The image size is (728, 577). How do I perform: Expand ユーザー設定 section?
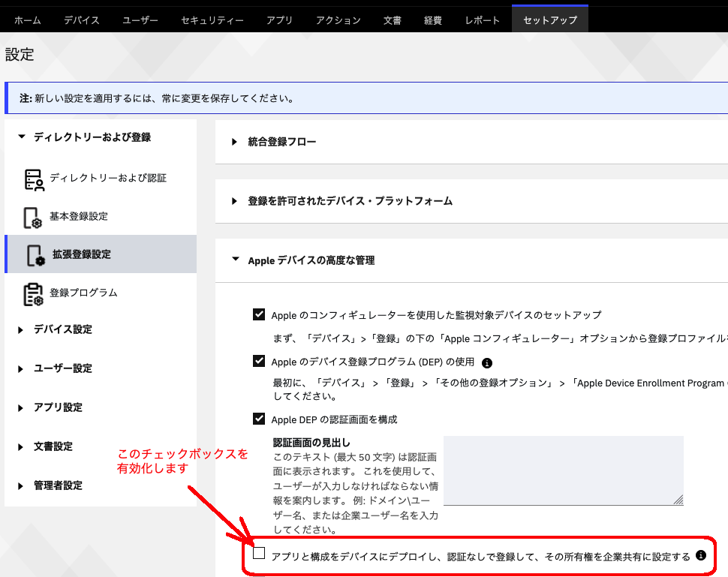pos(20,369)
